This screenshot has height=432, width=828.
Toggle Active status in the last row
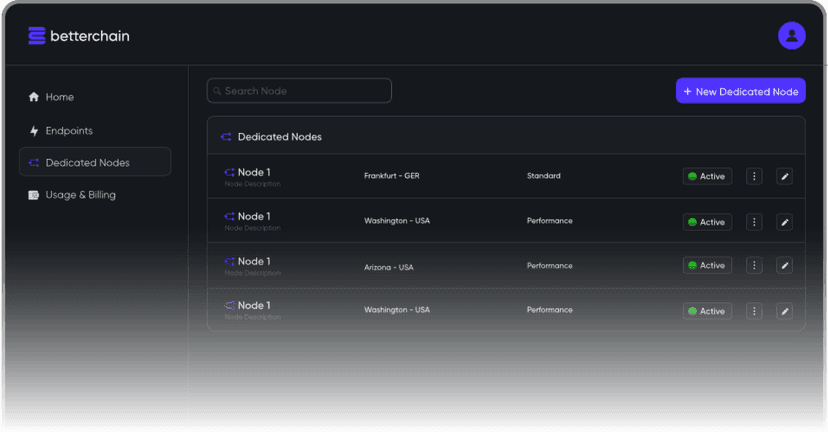(x=707, y=311)
